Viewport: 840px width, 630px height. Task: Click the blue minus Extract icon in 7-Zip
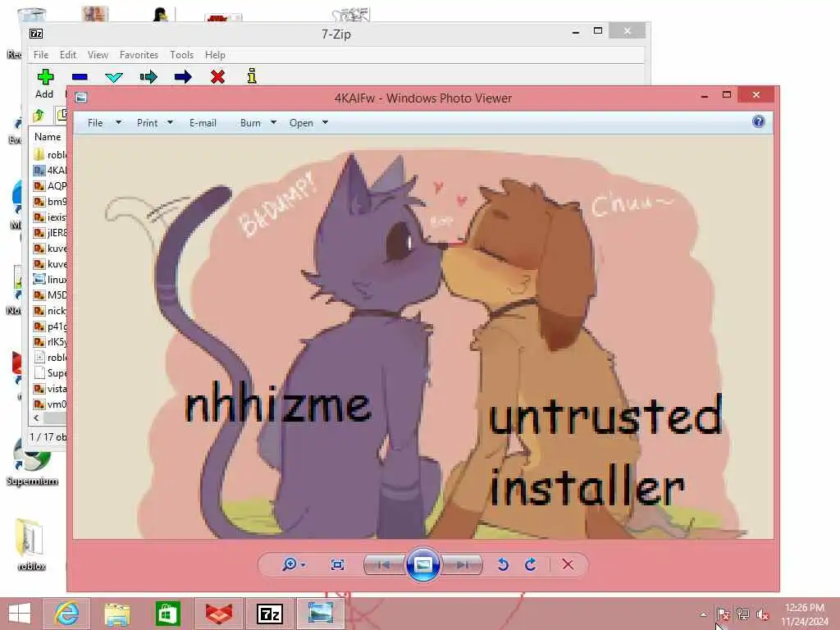80,77
